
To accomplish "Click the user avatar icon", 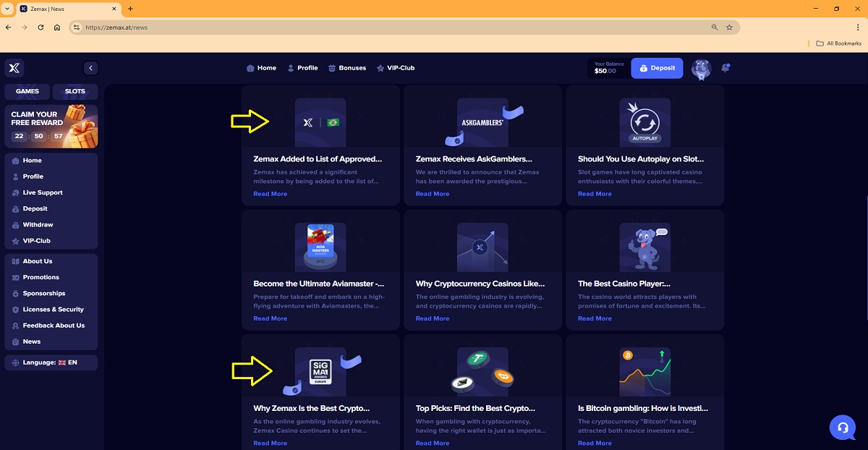I will (x=700, y=69).
